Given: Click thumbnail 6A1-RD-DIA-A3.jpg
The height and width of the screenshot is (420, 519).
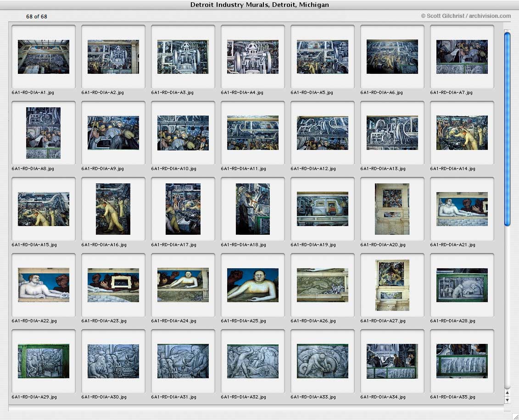Looking at the screenshot, I should point(183,57).
